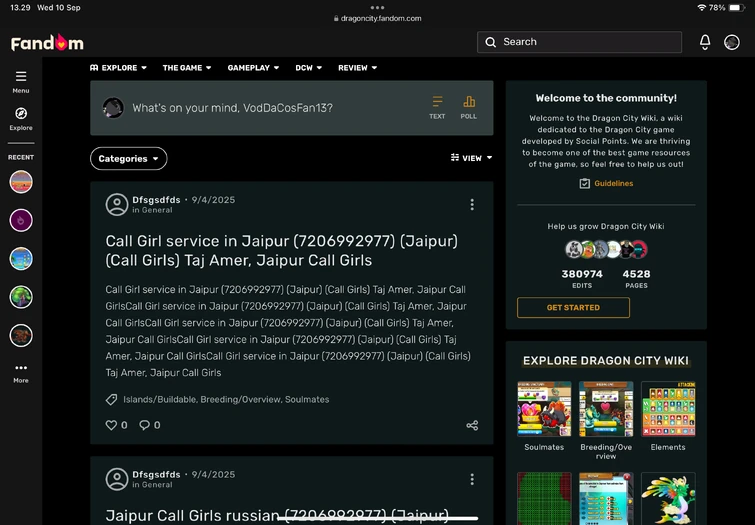
Task: Open the Elements thumbnail
Action: (668, 409)
